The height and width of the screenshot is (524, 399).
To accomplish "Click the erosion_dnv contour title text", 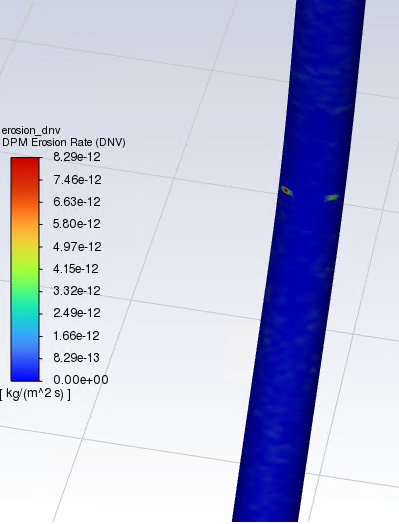I will (31, 130).
